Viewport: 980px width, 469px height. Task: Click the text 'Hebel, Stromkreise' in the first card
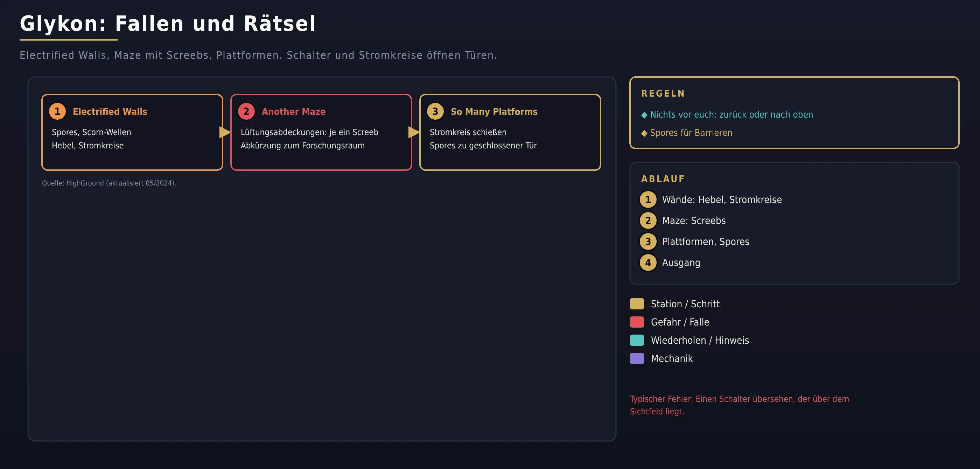[x=87, y=146]
